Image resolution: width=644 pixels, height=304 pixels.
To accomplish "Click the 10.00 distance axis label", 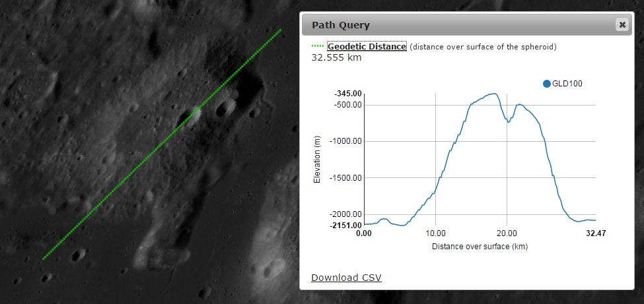I will pyautogui.click(x=435, y=233).
